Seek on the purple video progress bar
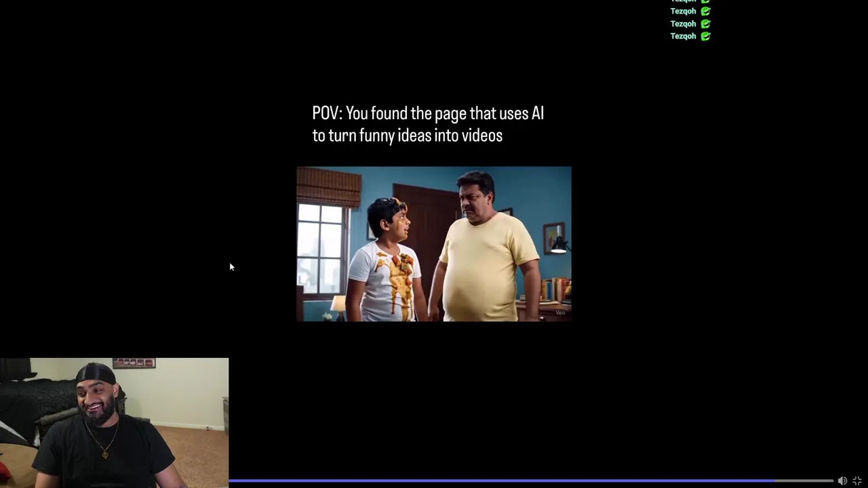The width and height of the screenshot is (868, 488). pos(531,481)
